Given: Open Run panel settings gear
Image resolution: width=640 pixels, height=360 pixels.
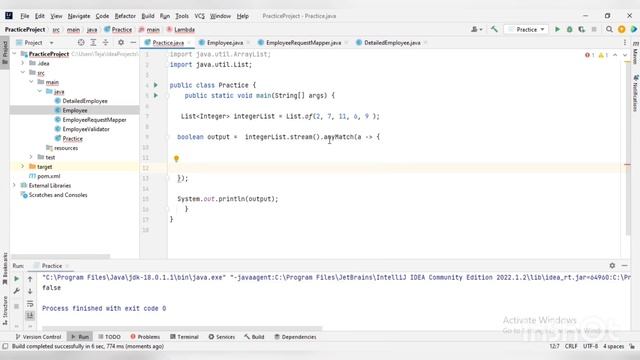Looking at the screenshot, I should [612, 265].
